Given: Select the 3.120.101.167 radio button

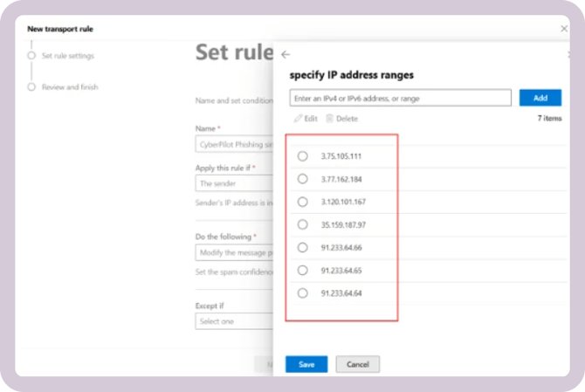Looking at the screenshot, I should click(303, 202).
